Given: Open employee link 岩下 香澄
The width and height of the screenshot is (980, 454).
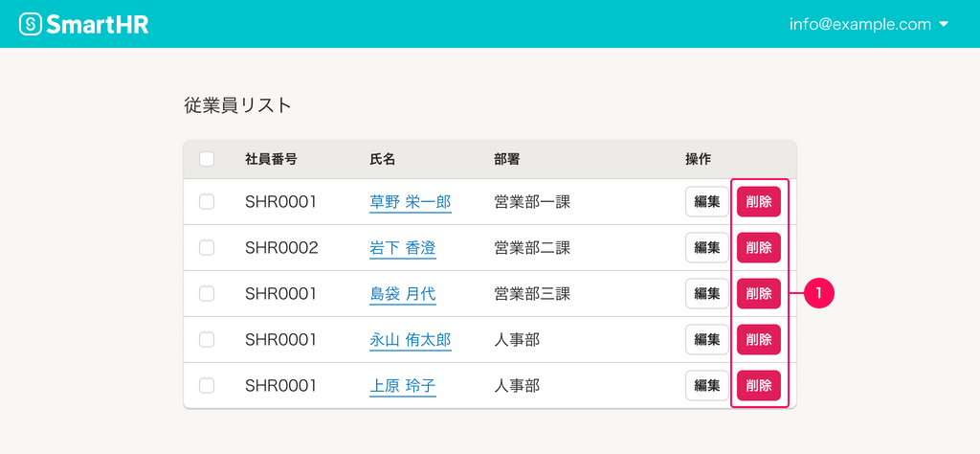Looking at the screenshot, I should coord(402,248).
